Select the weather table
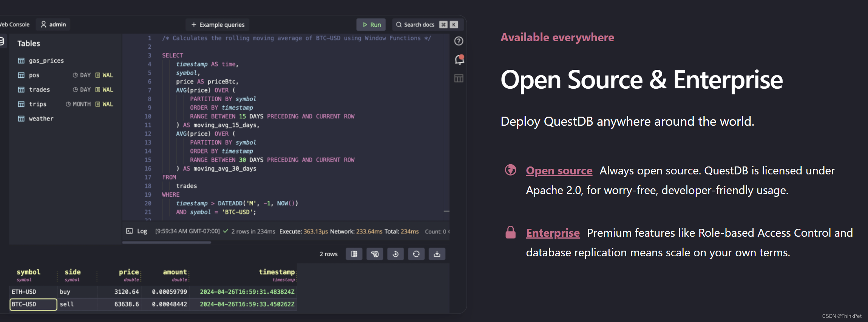868x322 pixels. 41,119
